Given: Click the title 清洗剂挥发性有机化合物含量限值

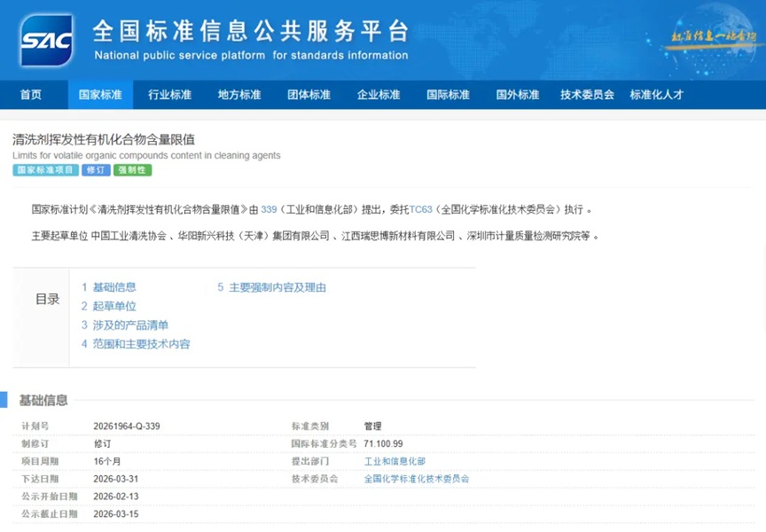Looking at the screenshot, I should 104,139.
